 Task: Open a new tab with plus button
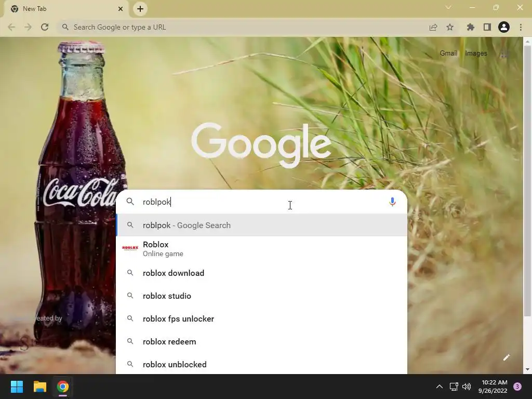click(x=140, y=9)
